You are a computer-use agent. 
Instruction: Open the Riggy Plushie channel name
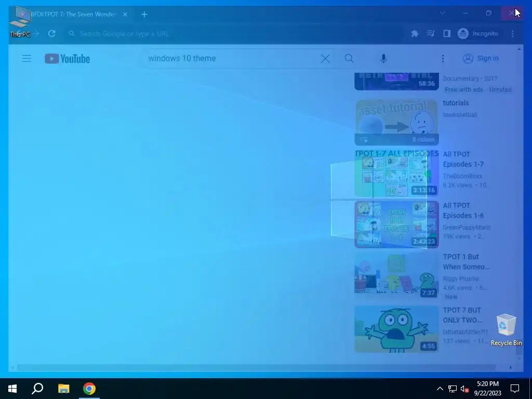tap(461, 278)
